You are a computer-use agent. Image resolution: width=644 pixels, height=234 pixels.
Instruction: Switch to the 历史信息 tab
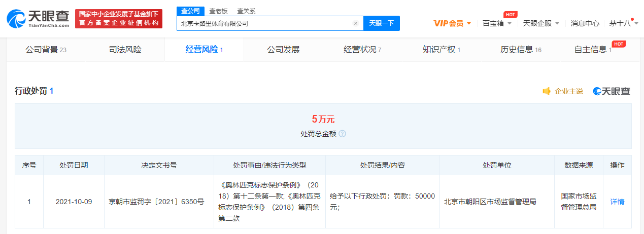click(521, 50)
